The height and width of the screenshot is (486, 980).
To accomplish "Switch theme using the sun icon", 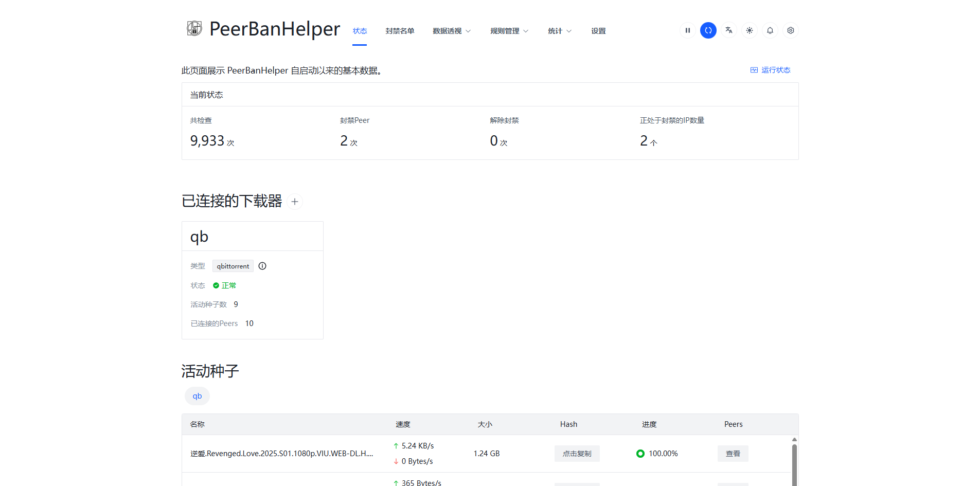I will click(x=749, y=30).
